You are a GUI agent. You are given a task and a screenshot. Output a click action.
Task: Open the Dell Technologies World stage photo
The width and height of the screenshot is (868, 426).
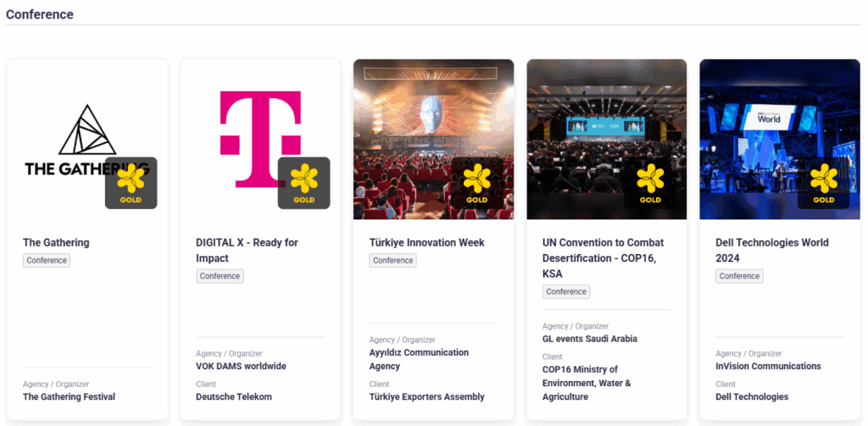(780, 140)
